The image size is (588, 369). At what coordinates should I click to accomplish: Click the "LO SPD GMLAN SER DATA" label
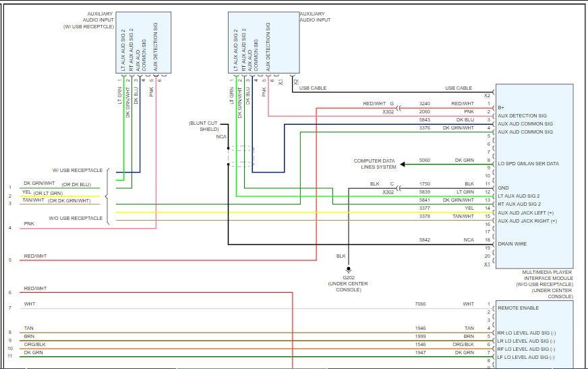coord(528,163)
